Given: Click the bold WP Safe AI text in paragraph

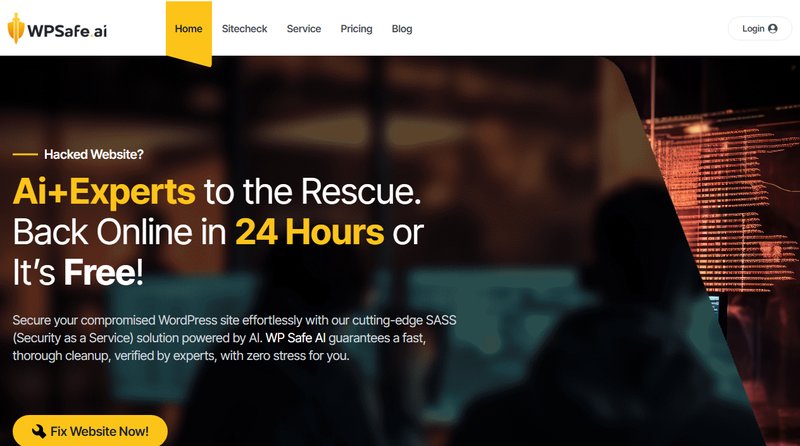Looking at the screenshot, I should coord(295,338).
